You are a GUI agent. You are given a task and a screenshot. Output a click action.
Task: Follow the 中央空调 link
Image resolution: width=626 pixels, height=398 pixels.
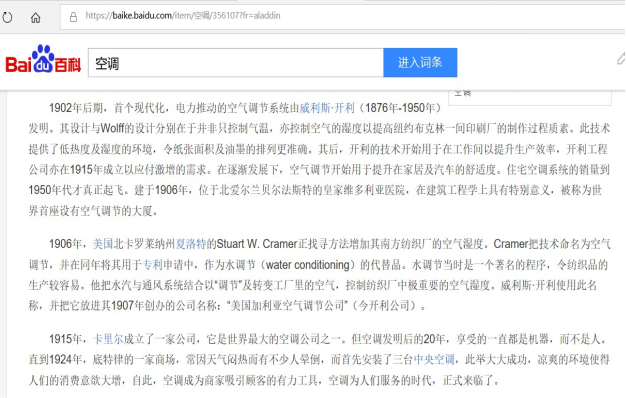434,360
